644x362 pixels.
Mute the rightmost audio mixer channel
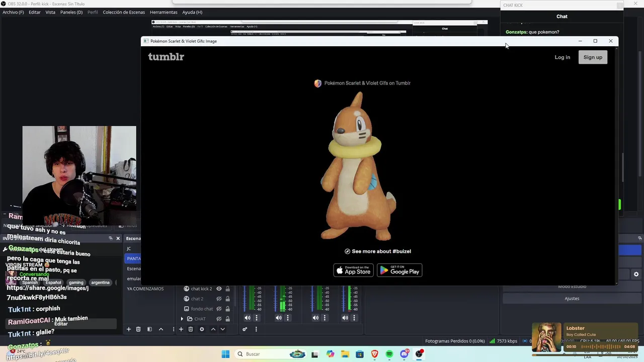[x=345, y=318]
